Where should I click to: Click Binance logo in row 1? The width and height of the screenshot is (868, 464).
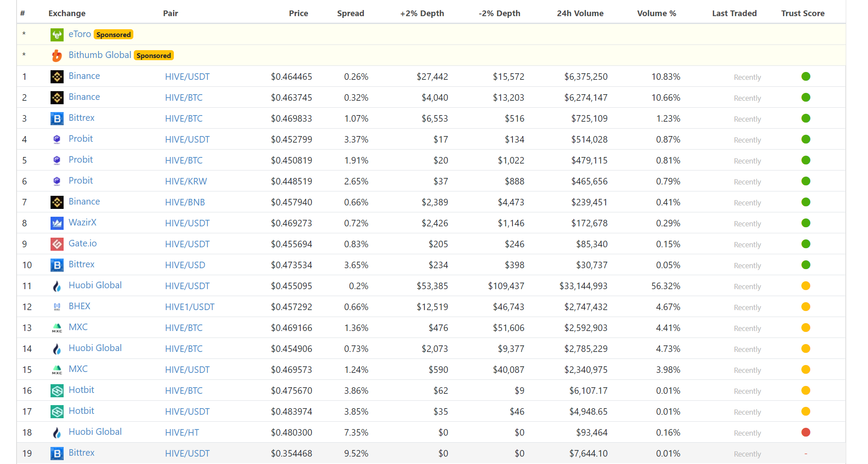coord(57,77)
